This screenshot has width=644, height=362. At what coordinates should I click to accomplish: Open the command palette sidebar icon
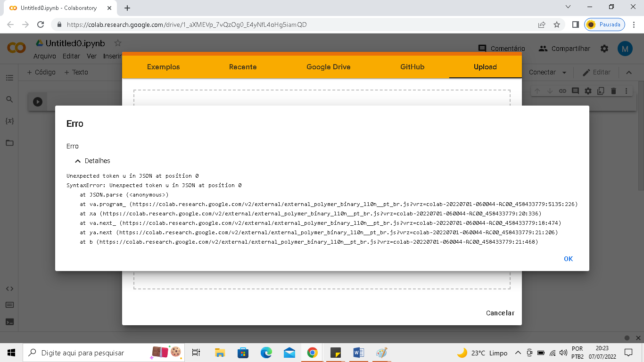9,305
